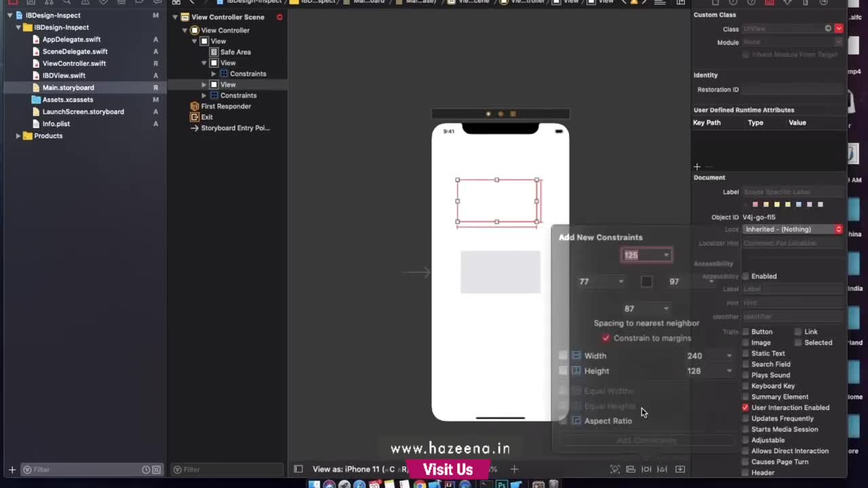This screenshot has width=868, height=488.
Task: Click the Main.storyboard file icon
Action: [37, 87]
